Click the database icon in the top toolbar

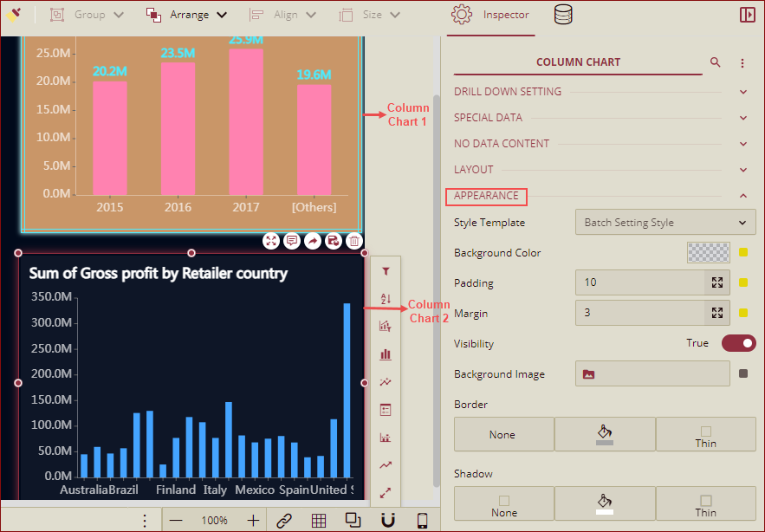coord(562,15)
